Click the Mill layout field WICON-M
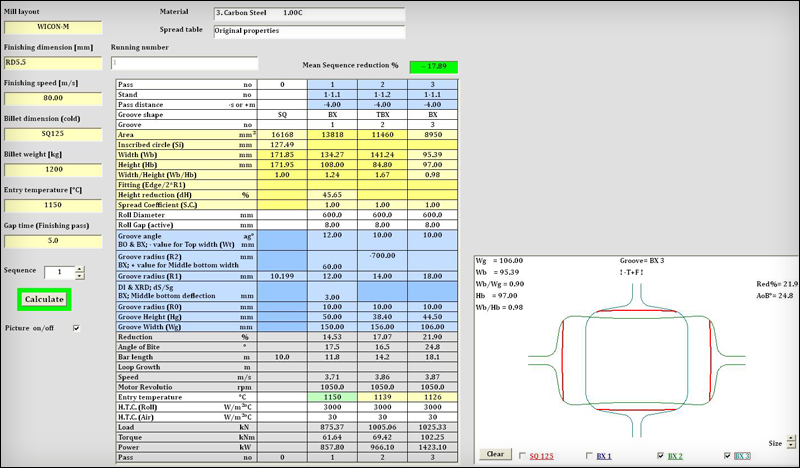800x468 pixels. [x=53, y=27]
